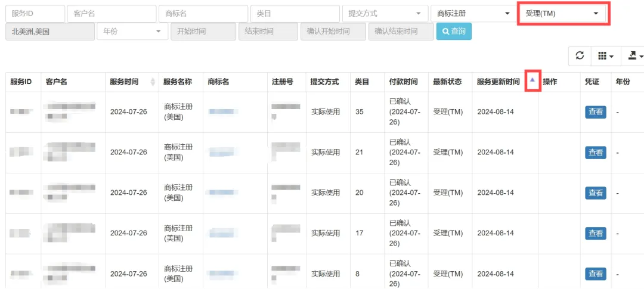Select category cell 21
The width and height of the screenshot is (644, 289).
(360, 153)
